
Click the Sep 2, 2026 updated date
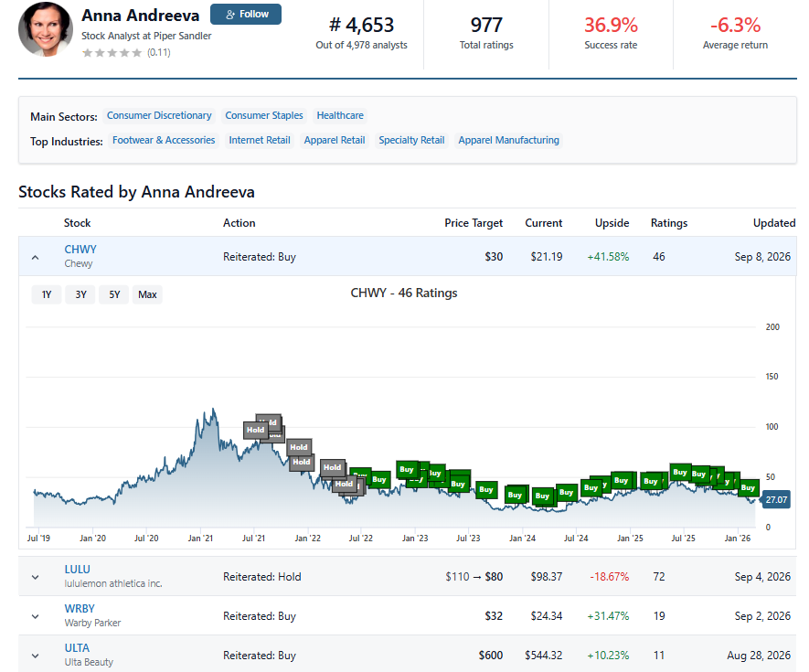point(762,616)
